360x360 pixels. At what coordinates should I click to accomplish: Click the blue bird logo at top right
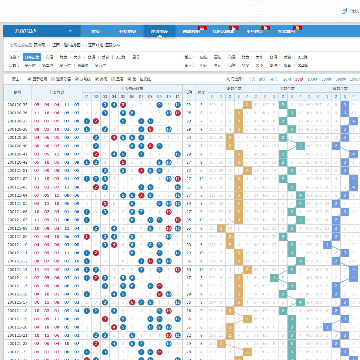point(345,11)
